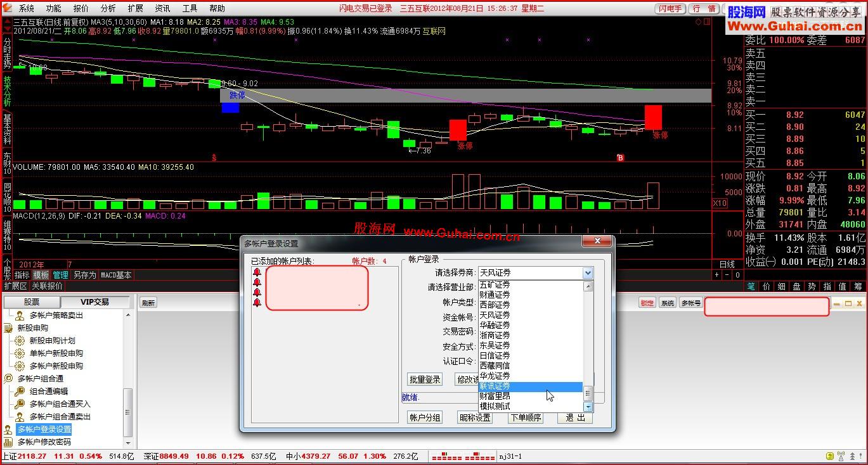868x465 pixels.
Task: Click the 闪电手 button
Action: (x=670, y=8)
